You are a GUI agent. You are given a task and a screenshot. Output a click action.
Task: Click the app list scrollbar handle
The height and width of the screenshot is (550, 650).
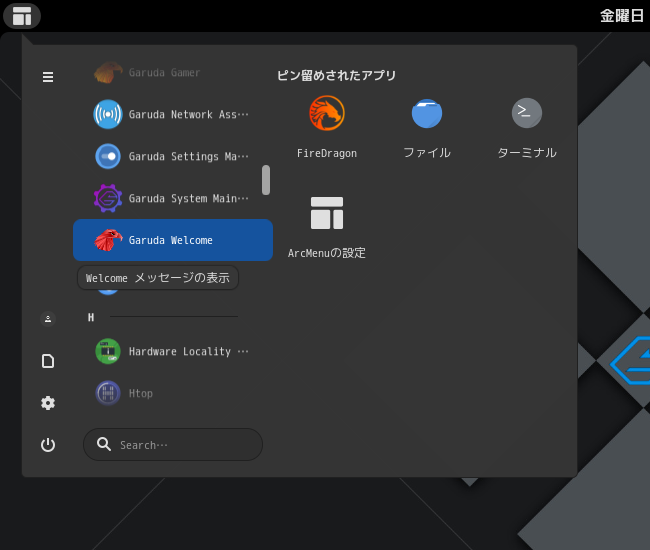click(266, 180)
